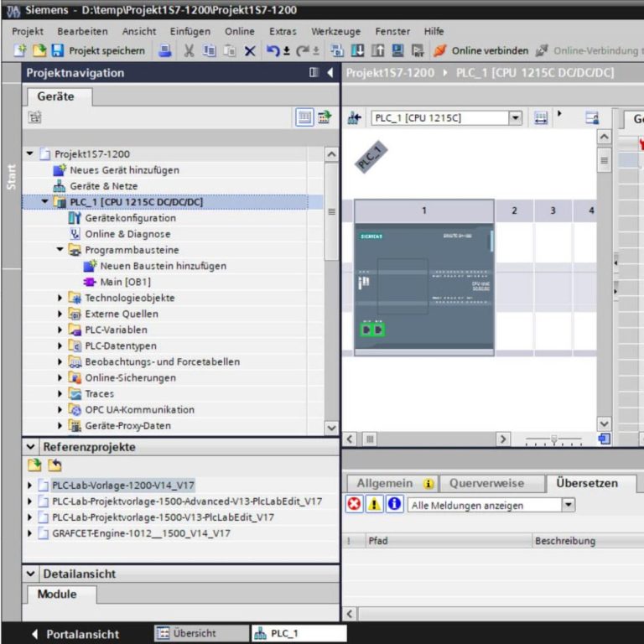The height and width of the screenshot is (644, 644).
Task: Click the PLC_1 editor taskbar button
Action: 299,633
